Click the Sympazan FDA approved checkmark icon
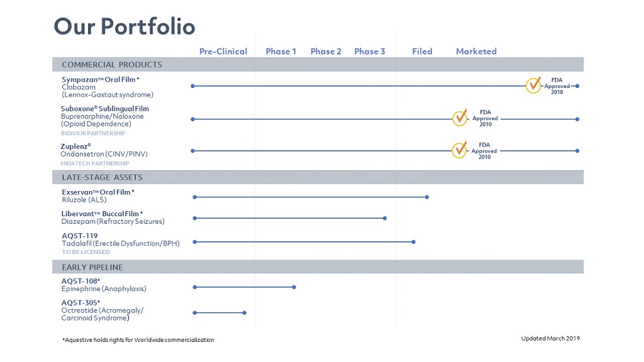 point(533,84)
